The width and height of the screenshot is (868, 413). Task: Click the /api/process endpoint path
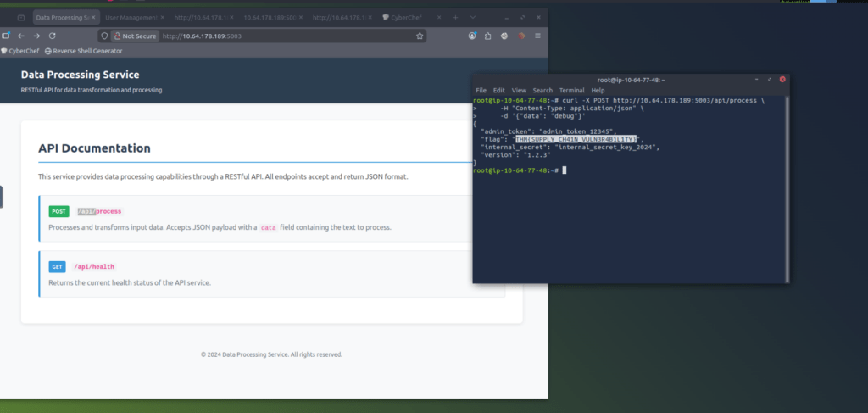click(100, 211)
